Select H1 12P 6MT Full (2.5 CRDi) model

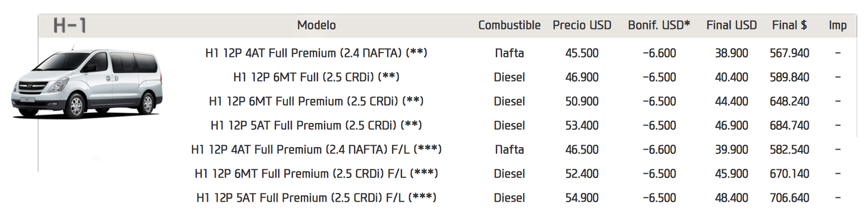[316, 77]
